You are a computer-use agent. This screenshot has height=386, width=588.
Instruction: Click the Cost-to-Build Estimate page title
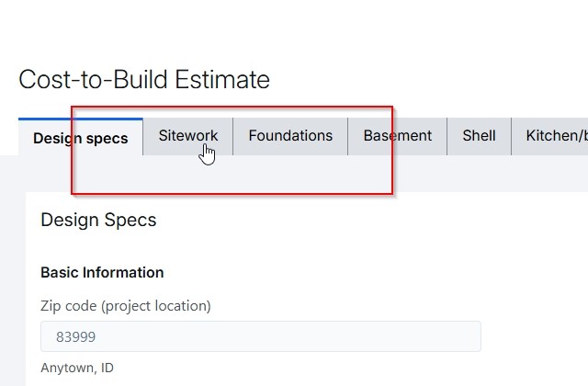(144, 79)
